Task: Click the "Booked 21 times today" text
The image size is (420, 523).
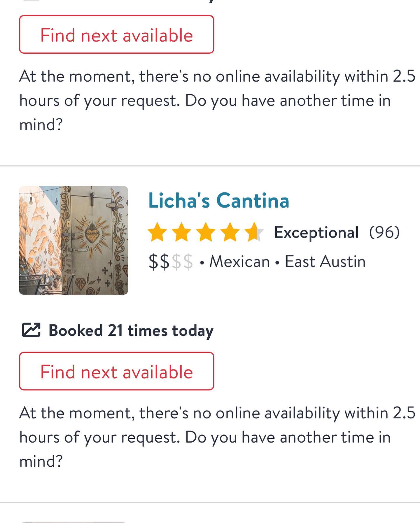Action: tap(131, 331)
